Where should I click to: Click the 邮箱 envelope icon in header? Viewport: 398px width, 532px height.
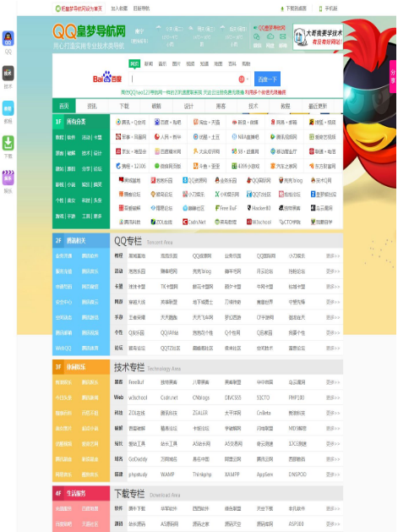(x=283, y=36)
